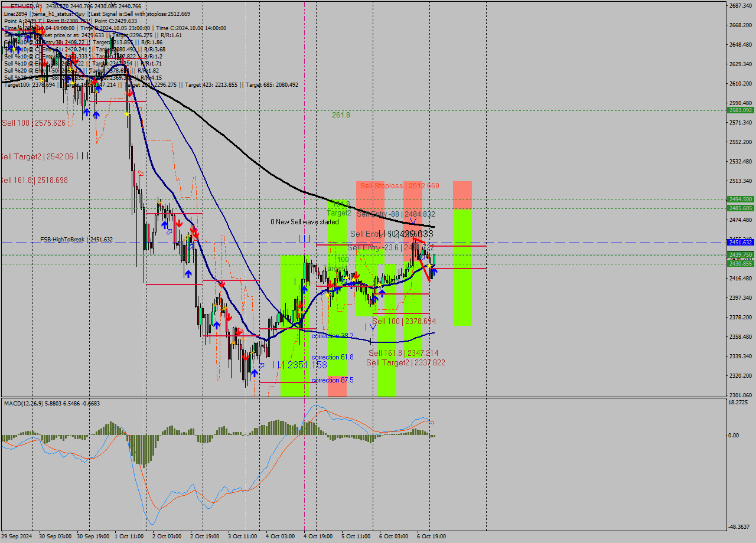Click the green 2583.092 price tag
The width and height of the screenshot is (756, 543).
click(x=741, y=110)
